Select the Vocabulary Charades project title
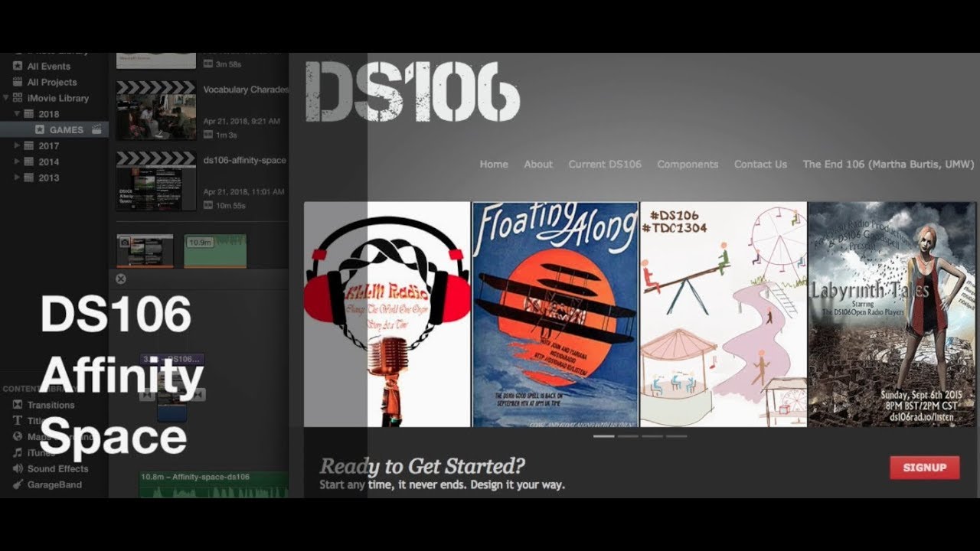The width and height of the screenshot is (980, 551). point(245,90)
